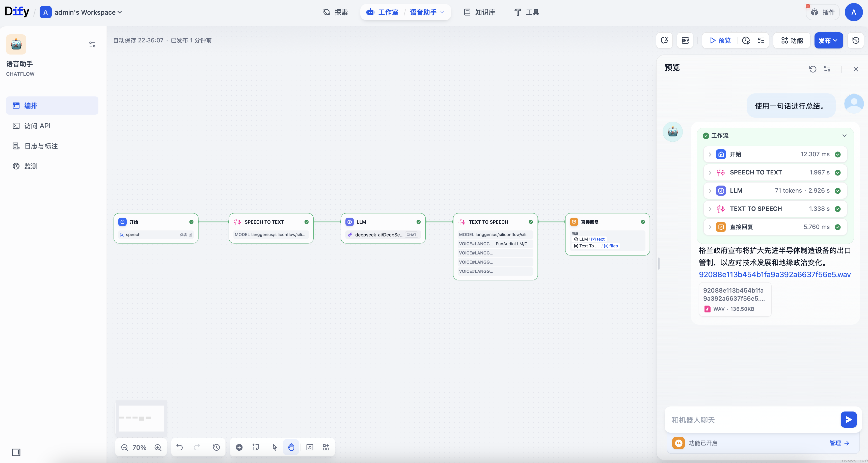868x463 pixels.
Task: Click the organize nodes layout icon
Action: [x=326, y=448]
